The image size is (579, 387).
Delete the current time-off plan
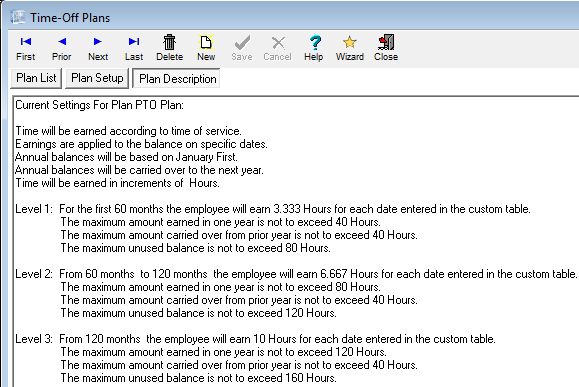[x=169, y=48]
